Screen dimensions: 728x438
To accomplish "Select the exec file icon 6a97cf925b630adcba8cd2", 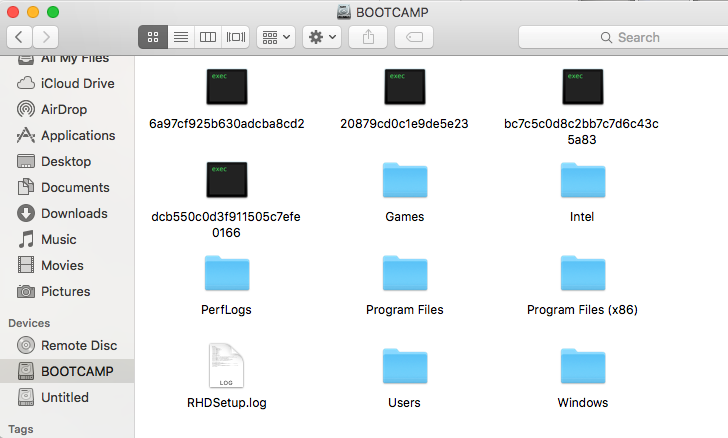I will click(227, 87).
